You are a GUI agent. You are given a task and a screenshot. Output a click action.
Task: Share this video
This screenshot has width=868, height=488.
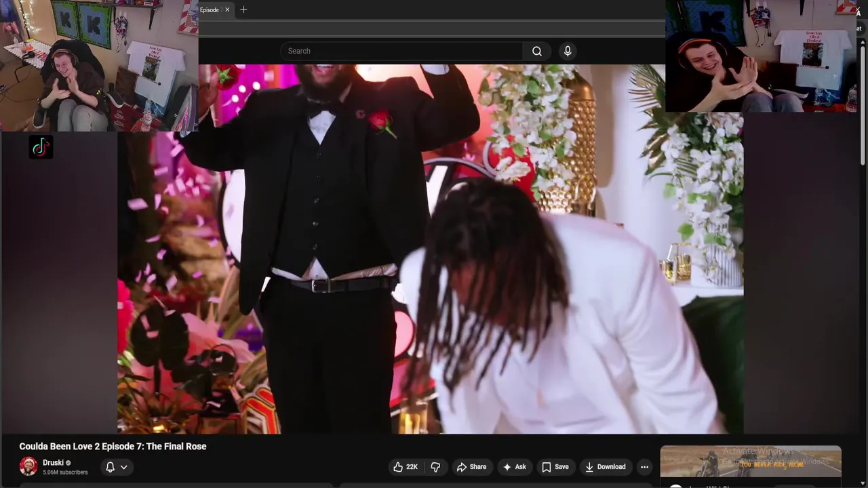[471, 467]
